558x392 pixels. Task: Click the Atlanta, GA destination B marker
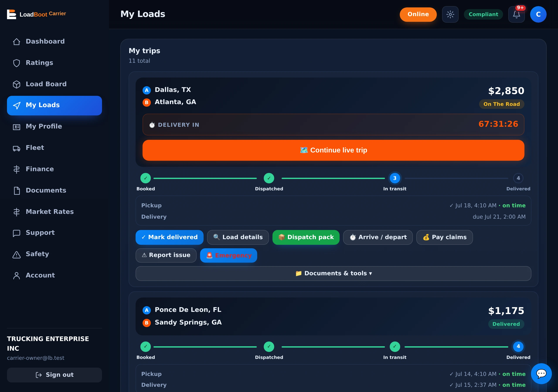[x=146, y=102]
